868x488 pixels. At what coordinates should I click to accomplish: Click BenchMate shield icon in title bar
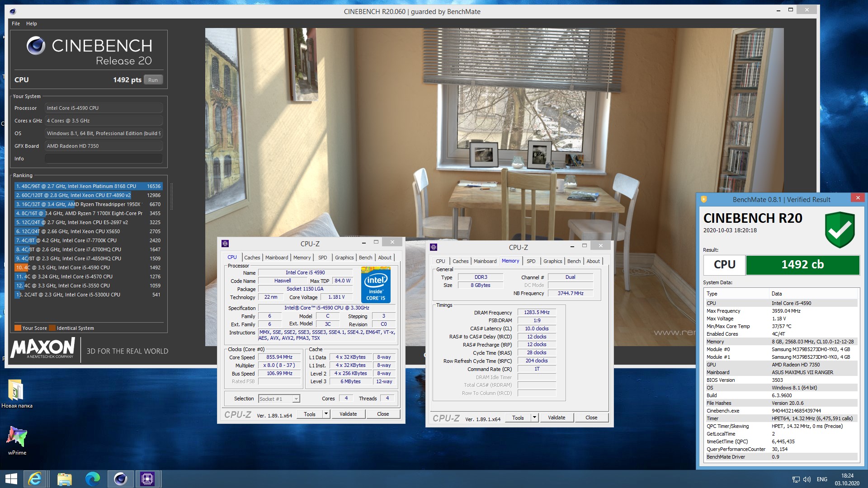click(704, 199)
